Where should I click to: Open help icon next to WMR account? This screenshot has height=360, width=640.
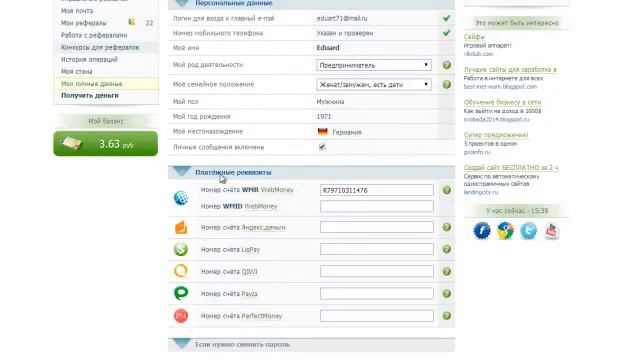447,190
